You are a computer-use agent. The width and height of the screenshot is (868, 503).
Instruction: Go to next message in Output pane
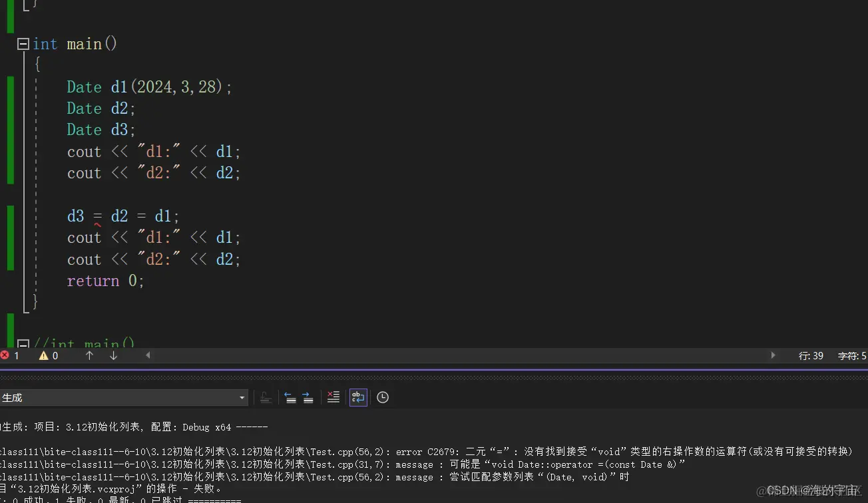coord(308,398)
